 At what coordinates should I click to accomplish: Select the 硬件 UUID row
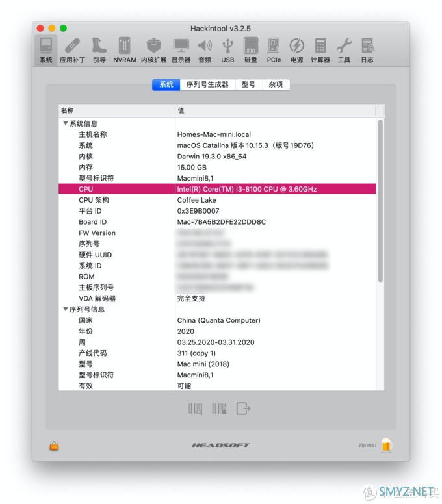217,255
